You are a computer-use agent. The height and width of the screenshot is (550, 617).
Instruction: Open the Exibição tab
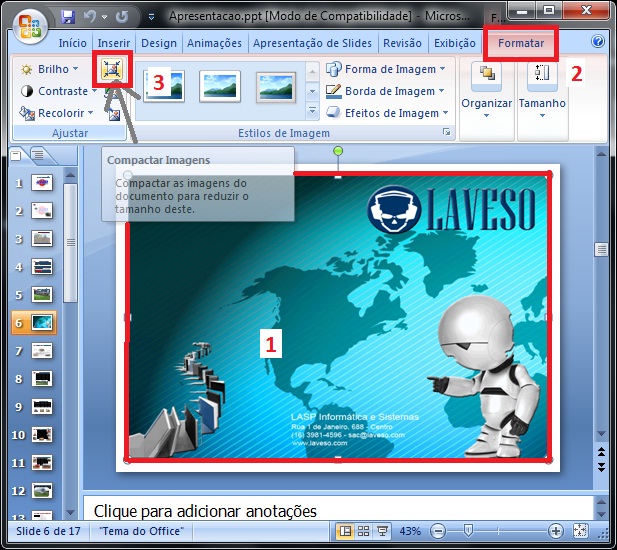454,43
